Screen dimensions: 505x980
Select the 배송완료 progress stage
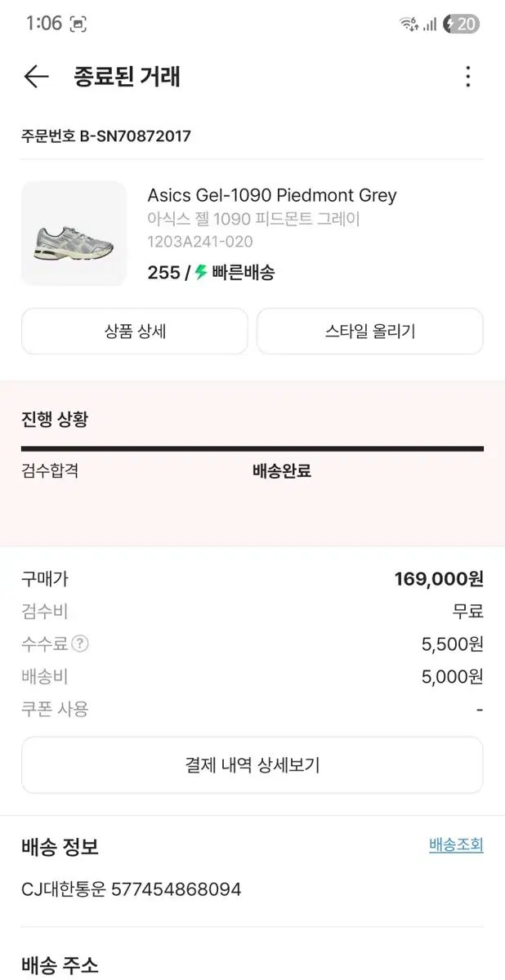click(x=281, y=471)
